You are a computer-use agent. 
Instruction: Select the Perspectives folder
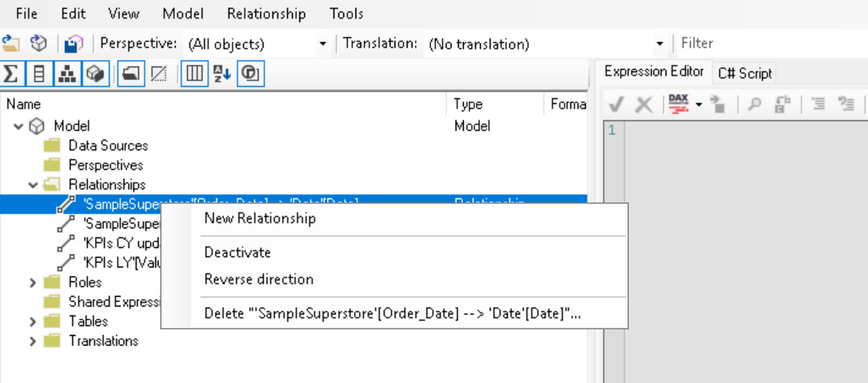tap(106, 165)
